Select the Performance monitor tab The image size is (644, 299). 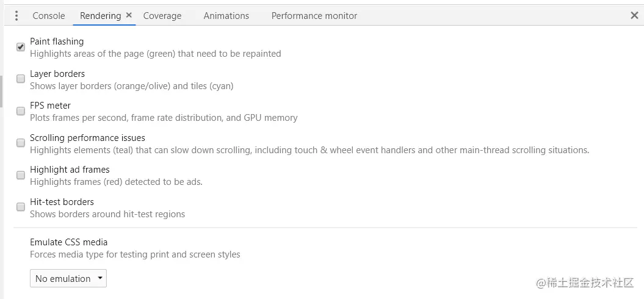point(314,16)
